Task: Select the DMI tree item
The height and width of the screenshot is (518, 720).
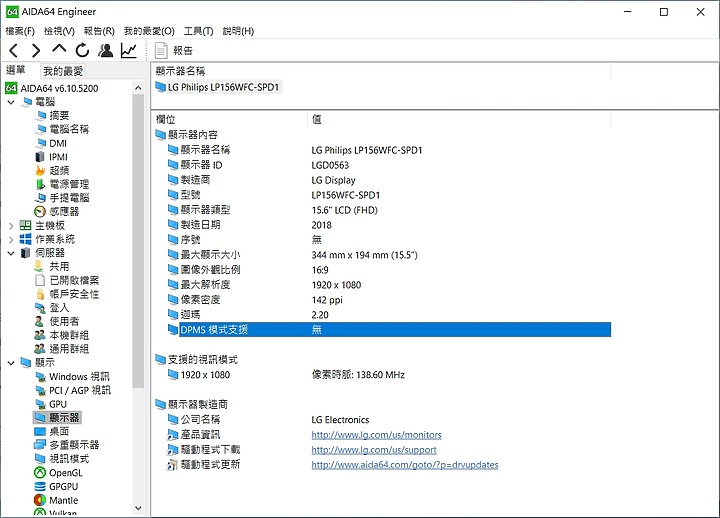Action: [x=51, y=143]
